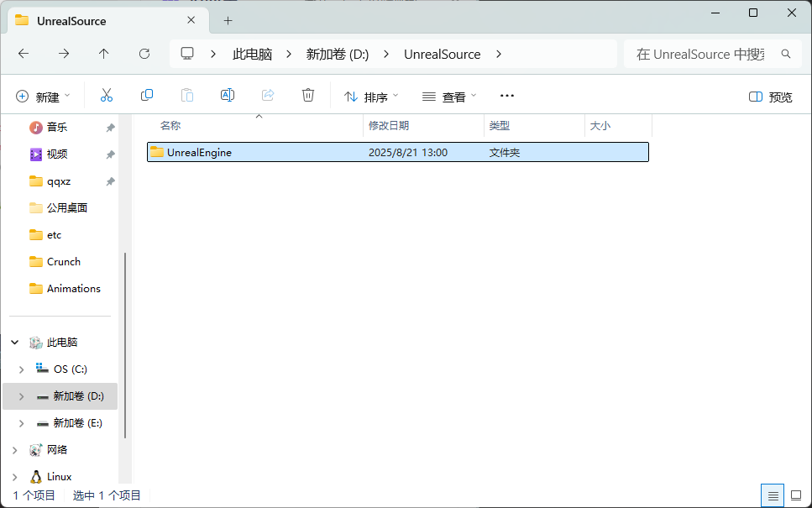Go up one directory level

(x=104, y=54)
